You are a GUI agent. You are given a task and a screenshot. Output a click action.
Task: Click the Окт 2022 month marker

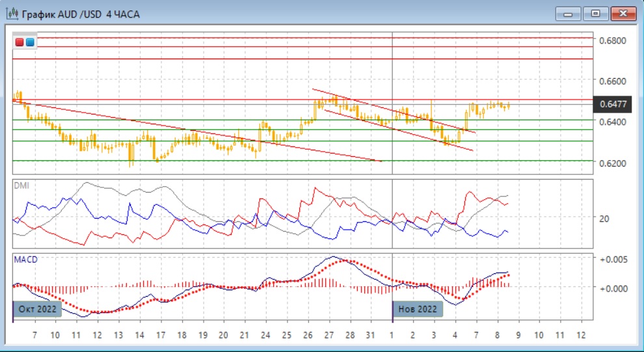point(38,308)
